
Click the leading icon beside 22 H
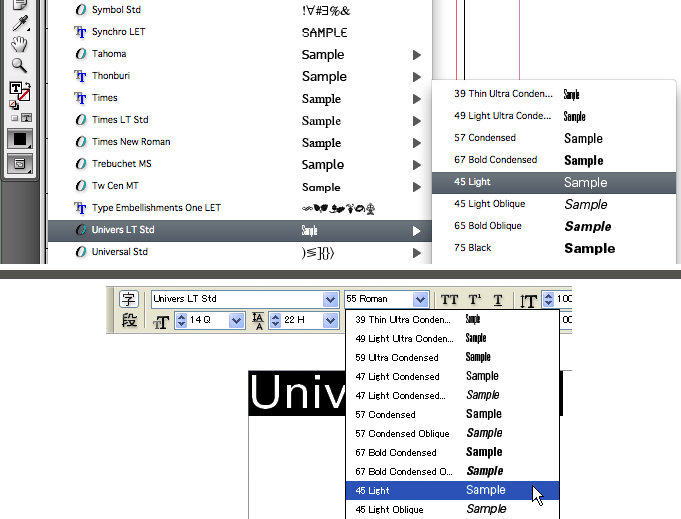point(258,321)
